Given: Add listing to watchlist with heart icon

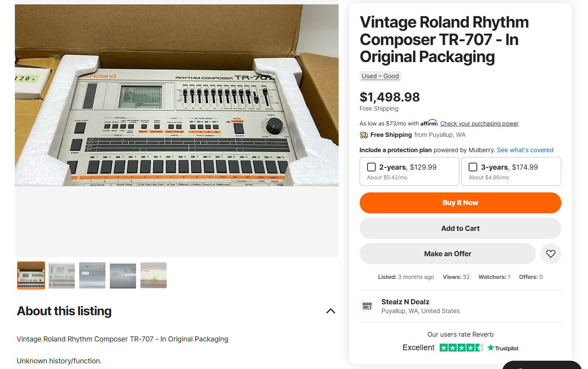Looking at the screenshot, I should click(550, 254).
